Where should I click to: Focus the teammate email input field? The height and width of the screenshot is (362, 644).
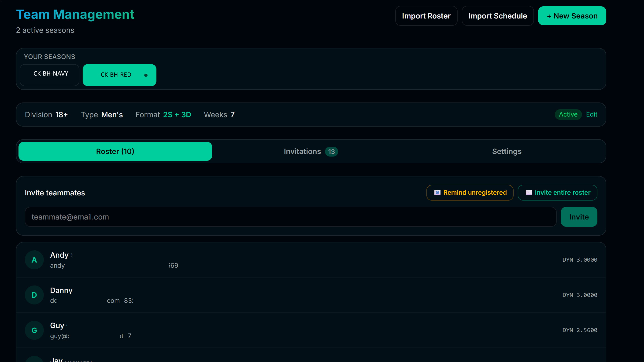[290, 217]
